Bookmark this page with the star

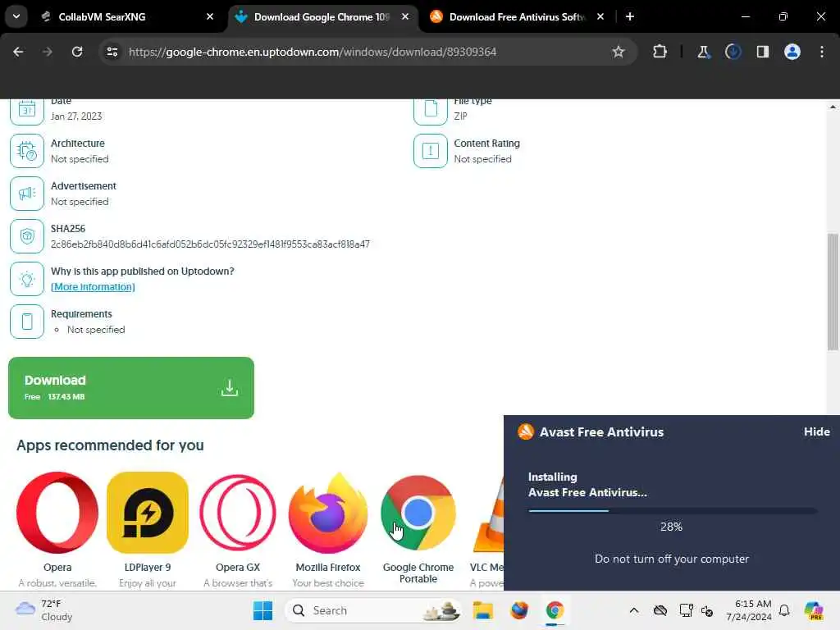click(x=619, y=52)
